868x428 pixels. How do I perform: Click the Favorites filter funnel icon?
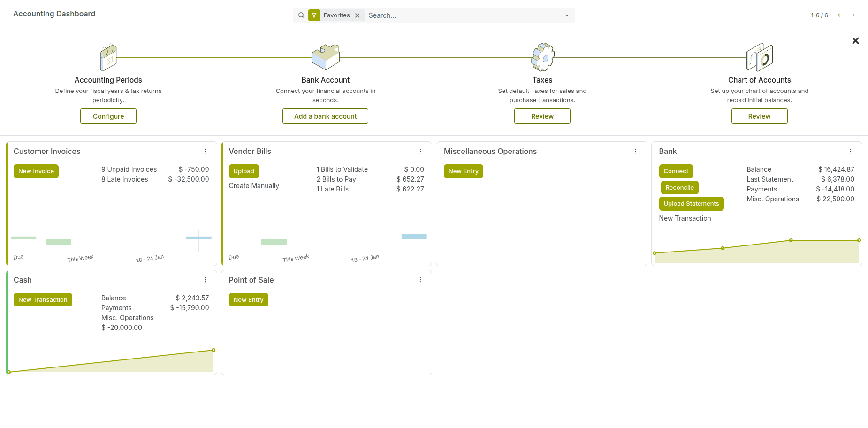pos(314,15)
